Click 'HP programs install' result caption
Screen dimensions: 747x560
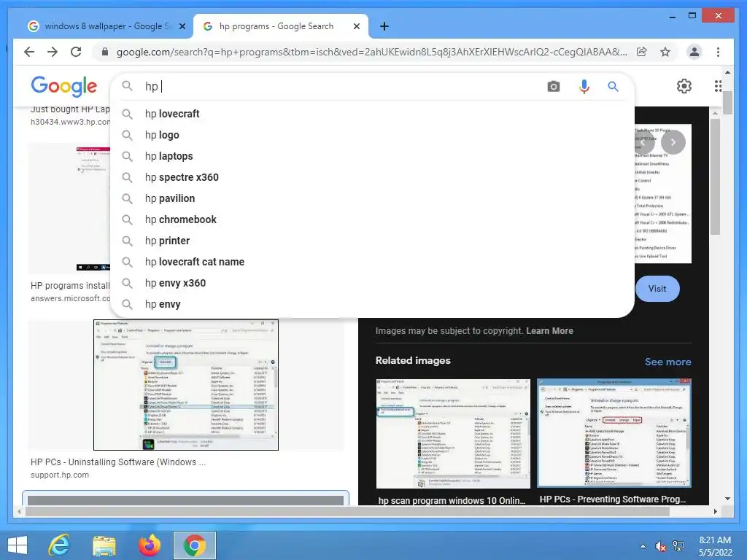pyautogui.click(x=70, y=286)
